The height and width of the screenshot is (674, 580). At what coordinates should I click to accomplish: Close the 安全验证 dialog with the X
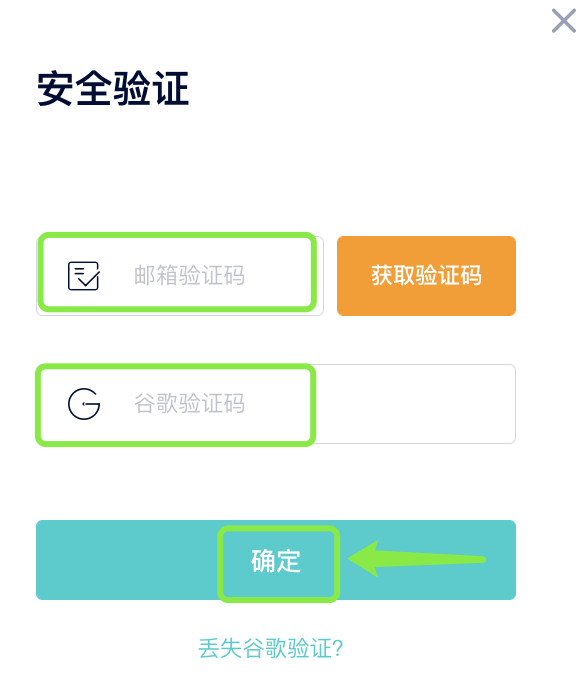click(x=564, y=21)
